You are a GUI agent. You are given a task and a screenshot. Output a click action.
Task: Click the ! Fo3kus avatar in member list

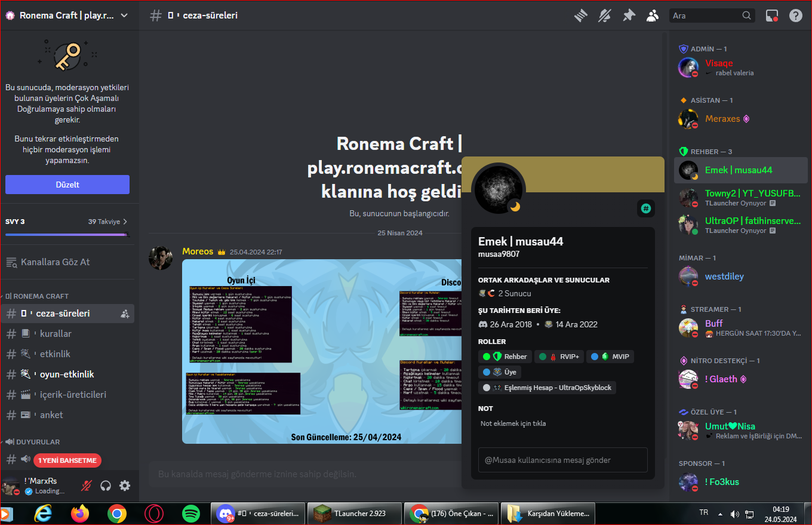[x=688, y=482]
